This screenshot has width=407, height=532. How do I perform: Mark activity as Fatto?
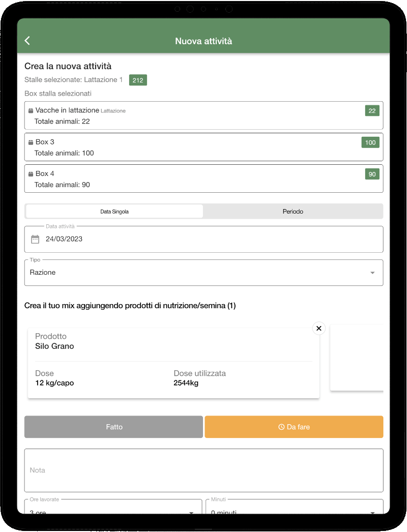(114, 427)
